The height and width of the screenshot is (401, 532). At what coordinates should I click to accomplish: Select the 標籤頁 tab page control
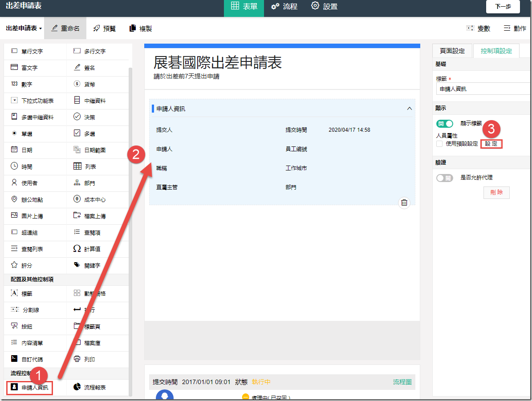[97, 326]
